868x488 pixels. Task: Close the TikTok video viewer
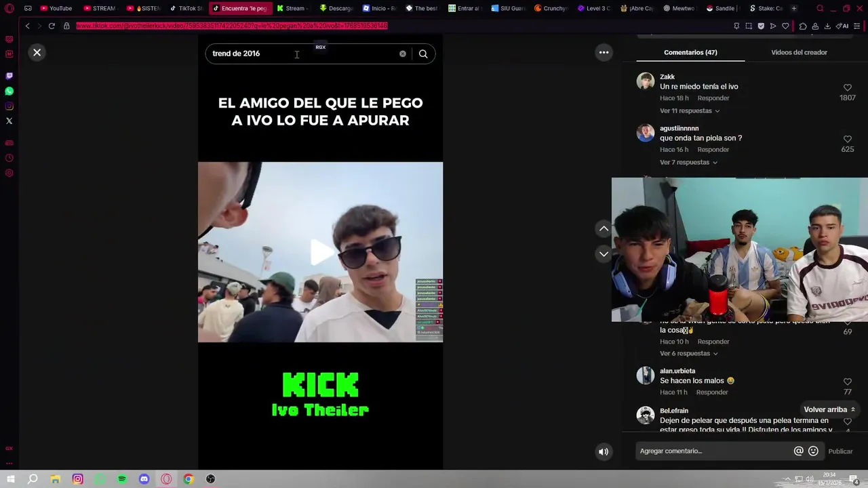click(x=37, y=52)
